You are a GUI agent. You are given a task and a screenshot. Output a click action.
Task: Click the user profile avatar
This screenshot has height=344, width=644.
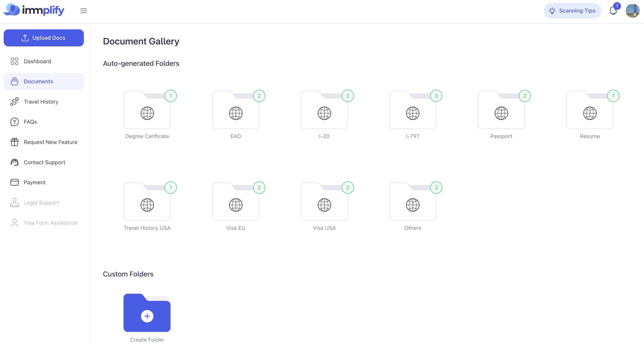(x=632, y=11)
